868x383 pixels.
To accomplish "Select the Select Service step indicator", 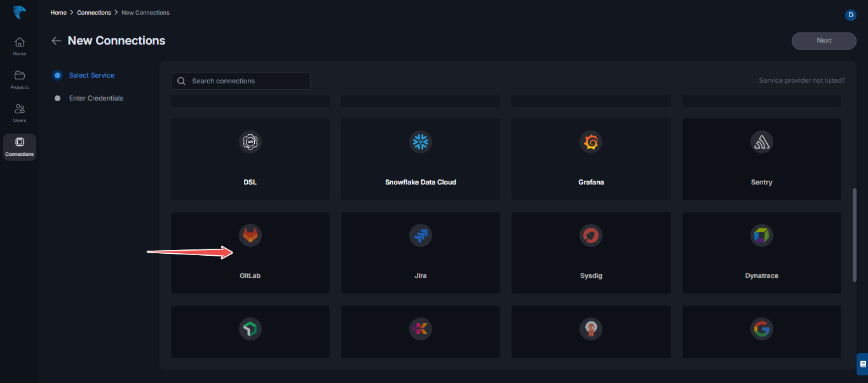I will 57,75.
